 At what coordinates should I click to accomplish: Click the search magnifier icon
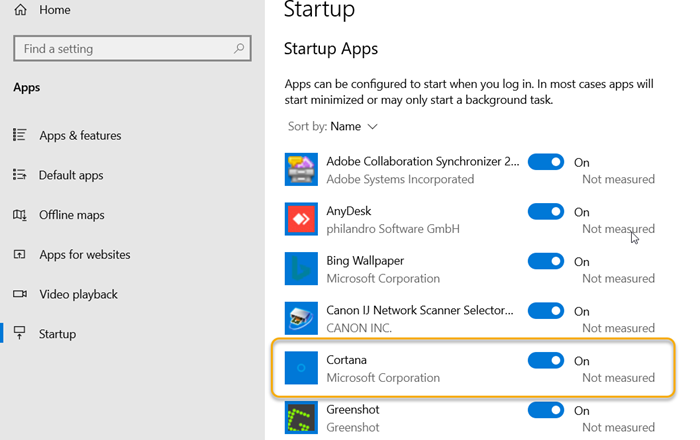click(x=239, y=48)
